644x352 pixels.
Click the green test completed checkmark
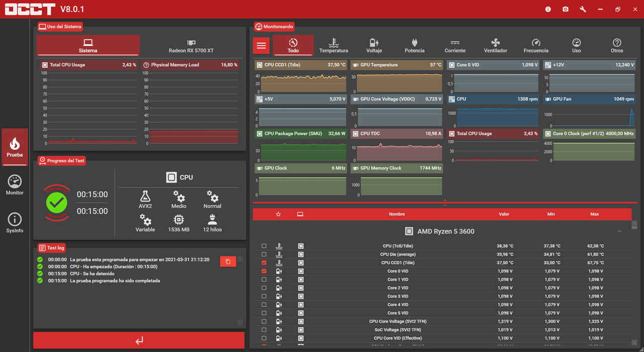pos(57,203)
